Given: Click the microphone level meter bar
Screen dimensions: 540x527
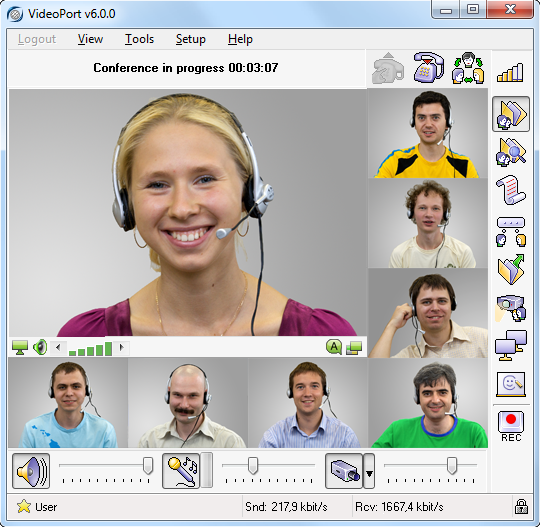Looking at the screenshot, I should 207,470.
